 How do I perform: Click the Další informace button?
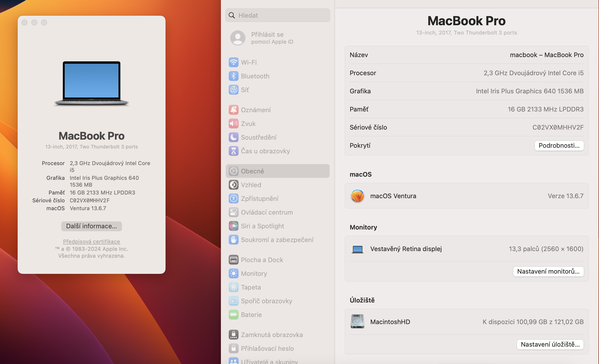(x=91, y=226)
